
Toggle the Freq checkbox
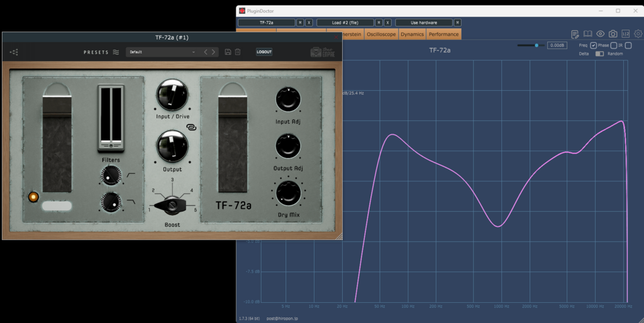pos(593,45)
